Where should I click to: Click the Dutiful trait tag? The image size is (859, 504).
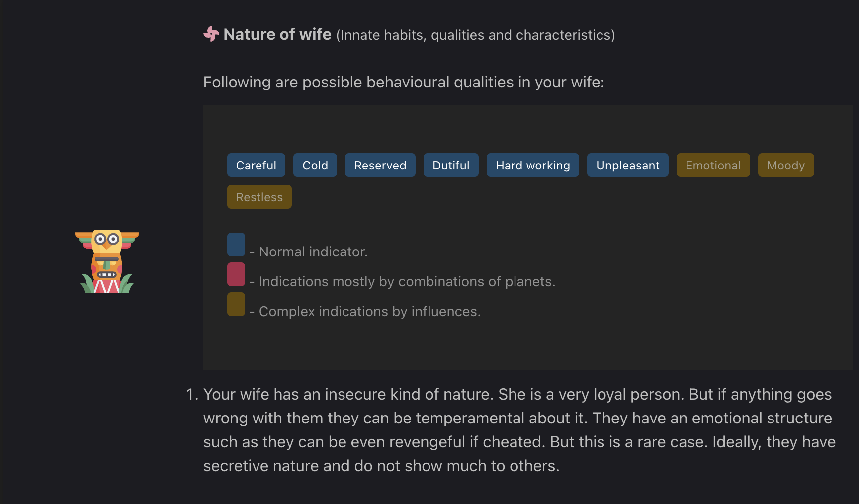pos(451,165)
